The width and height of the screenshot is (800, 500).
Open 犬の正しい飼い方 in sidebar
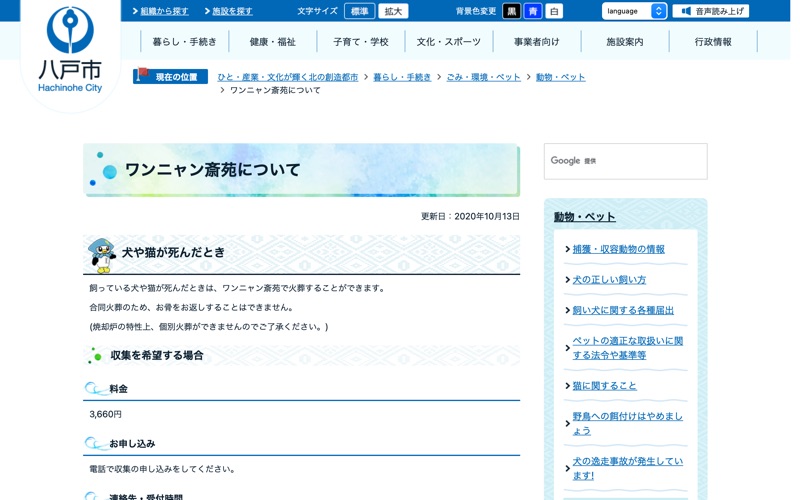[609, 280]
